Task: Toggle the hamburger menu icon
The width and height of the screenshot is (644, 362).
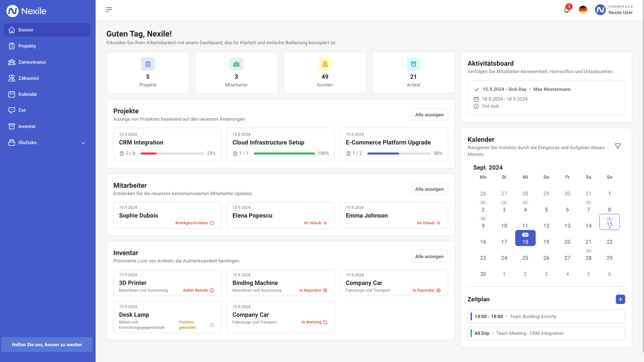Action: 109,10
